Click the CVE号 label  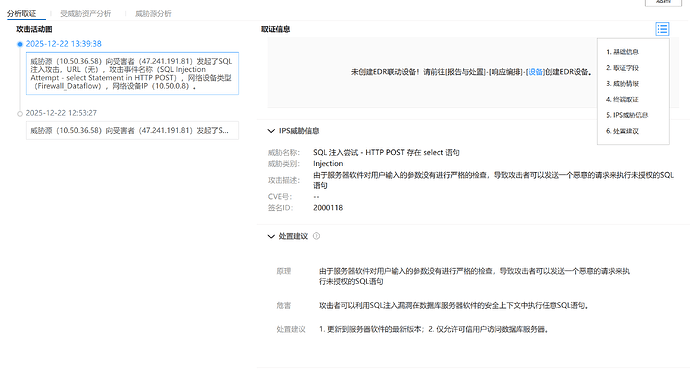click(280, 197)
